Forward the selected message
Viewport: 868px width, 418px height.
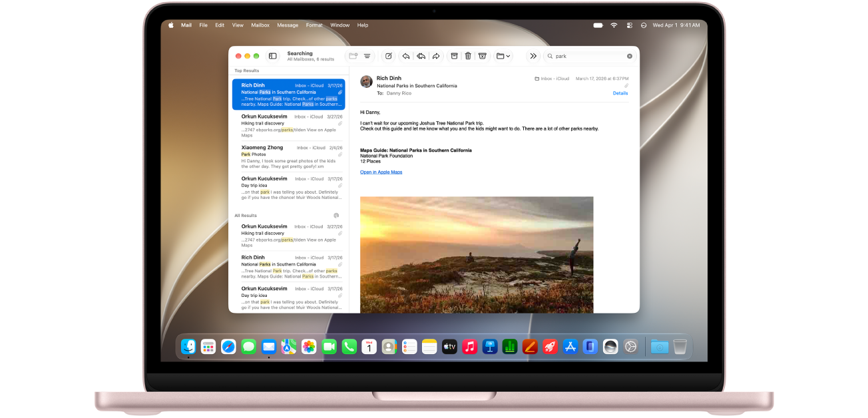(436, 56)
